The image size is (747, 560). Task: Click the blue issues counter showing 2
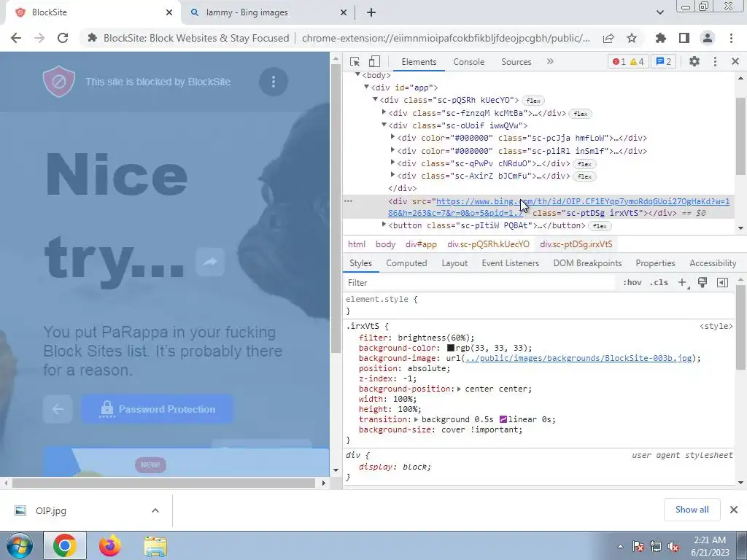(x=664, y=61)
